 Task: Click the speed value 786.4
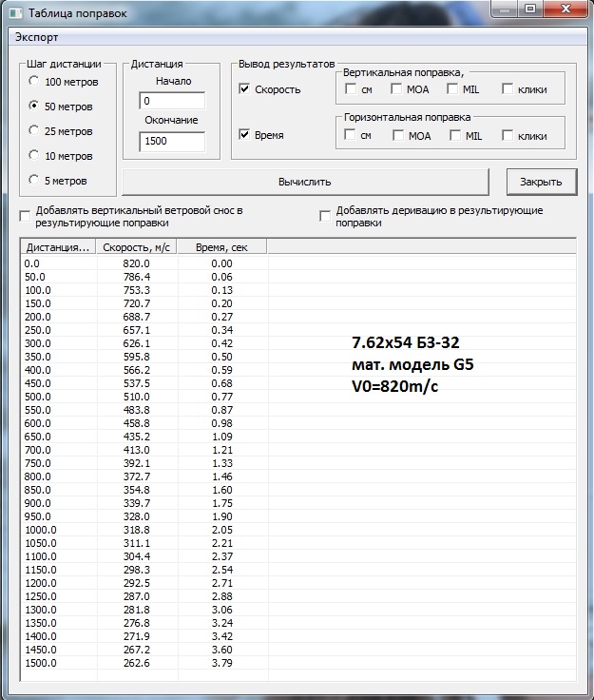[137, 277]
